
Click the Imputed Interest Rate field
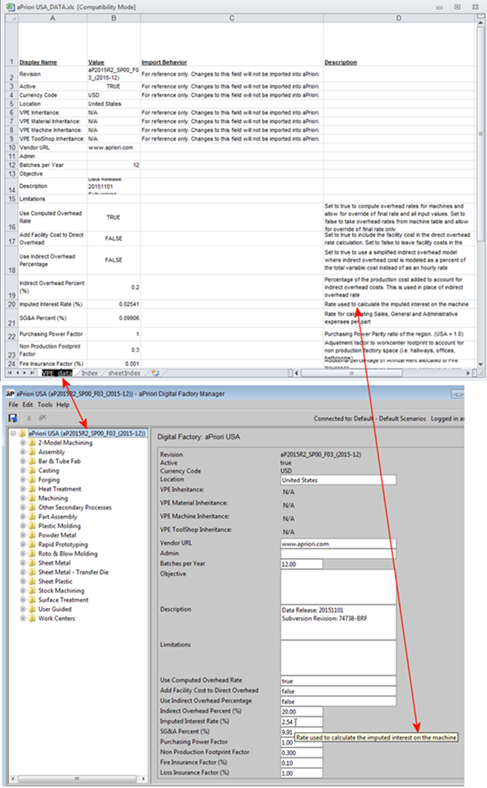pyautogui.click(x=302, y=722)
